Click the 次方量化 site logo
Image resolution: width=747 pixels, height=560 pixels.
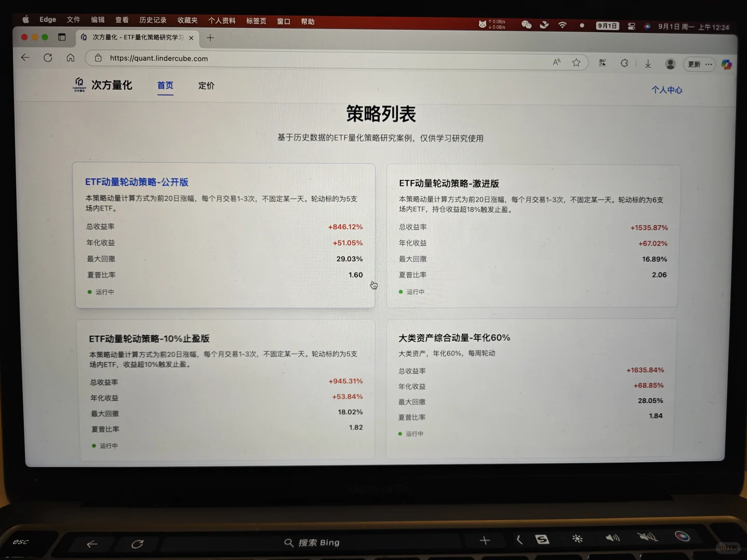point(80,85)
